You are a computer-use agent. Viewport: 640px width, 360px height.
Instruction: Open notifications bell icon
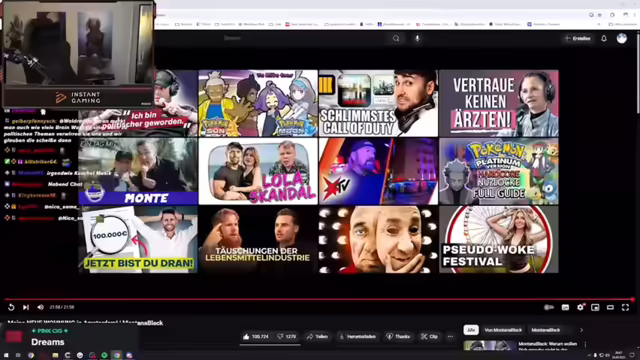pos(604,38)
